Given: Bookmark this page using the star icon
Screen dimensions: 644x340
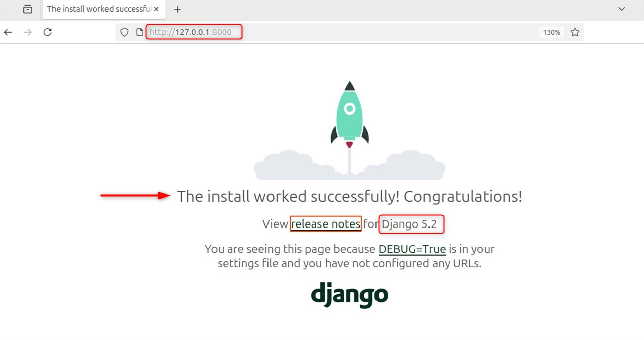Looking at the screenshot, I should pos(575,32).
